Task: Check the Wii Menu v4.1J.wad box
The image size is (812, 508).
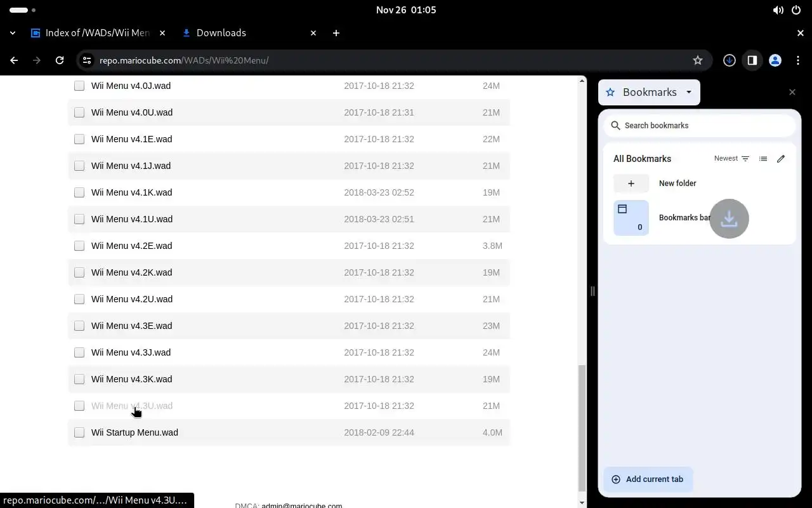Action: pos(79,166)
